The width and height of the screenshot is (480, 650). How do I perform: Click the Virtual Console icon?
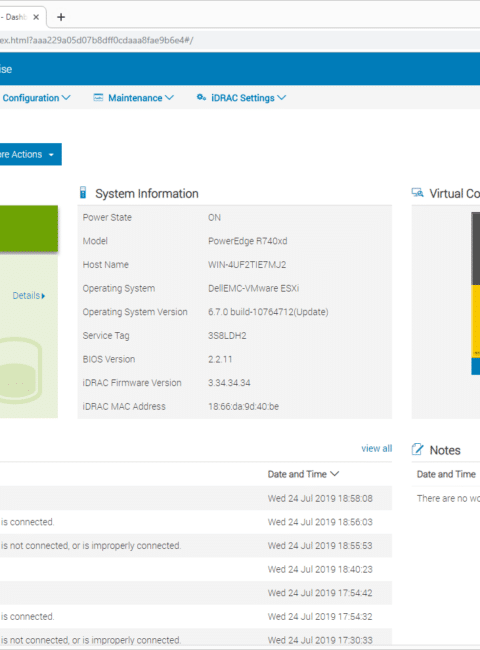pyautogui.click(x=417, y=193)
